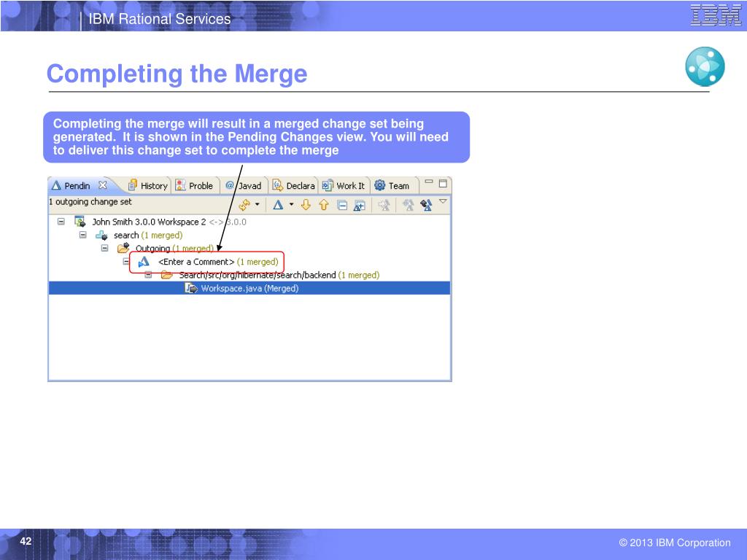Open the triangle icon's dropdown arrow
The height and width of the screenshot is (560, 747).
(291, 205)
